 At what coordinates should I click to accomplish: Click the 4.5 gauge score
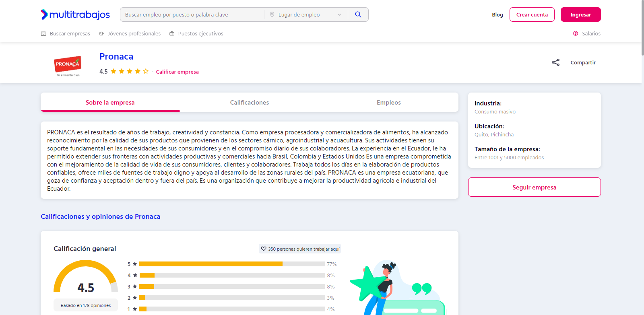pyautogui.click(x=86, y=288)
